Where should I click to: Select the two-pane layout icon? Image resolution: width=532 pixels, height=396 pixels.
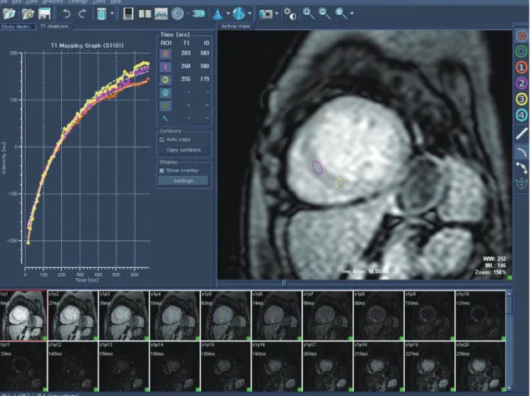coord(145,13)
